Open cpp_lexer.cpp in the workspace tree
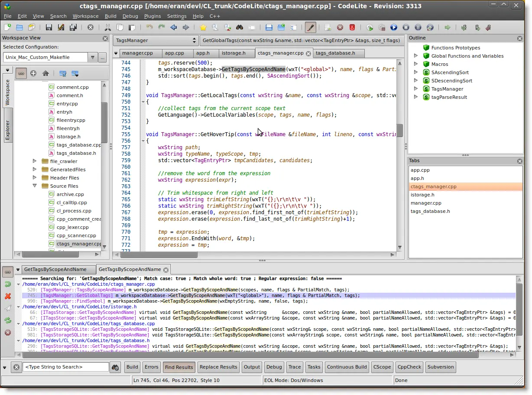 point(72,227)
